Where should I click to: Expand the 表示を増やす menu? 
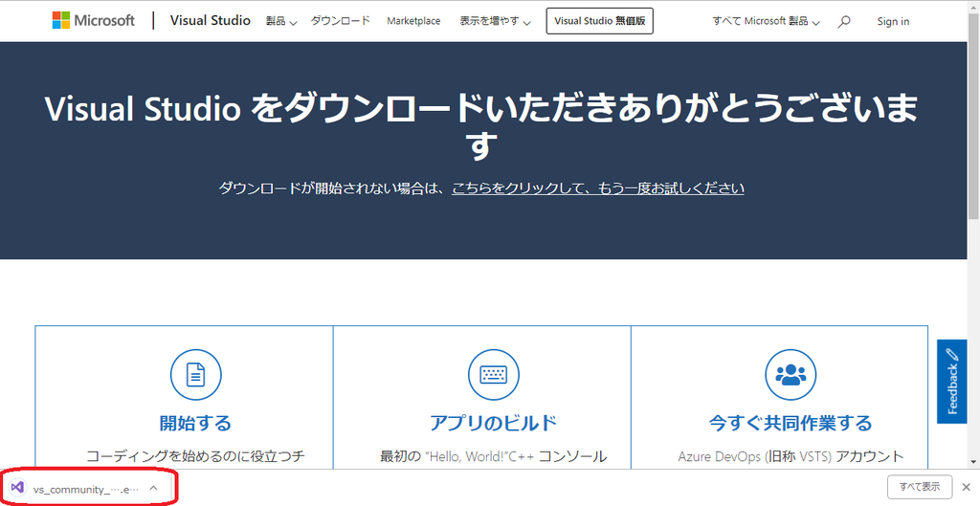tap(495, 21)
